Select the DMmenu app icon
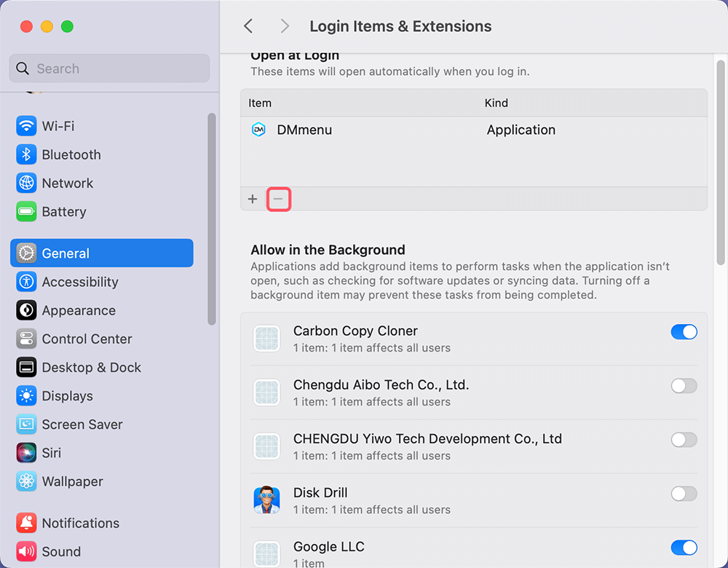Screen dimensions: 728x568 click(258, 130)
